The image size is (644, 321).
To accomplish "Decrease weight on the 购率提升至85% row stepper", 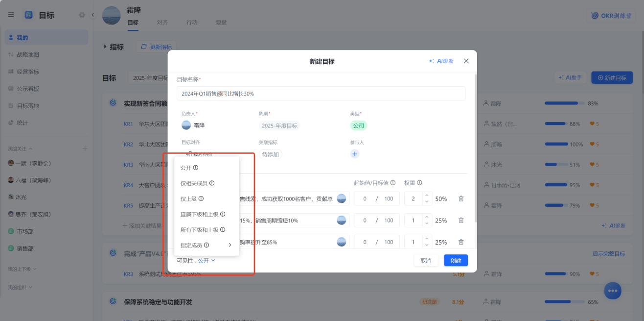I will (427, 245).
